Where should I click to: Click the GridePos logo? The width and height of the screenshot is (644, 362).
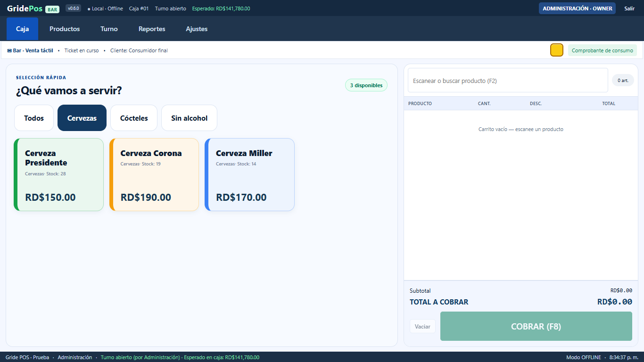25,8
